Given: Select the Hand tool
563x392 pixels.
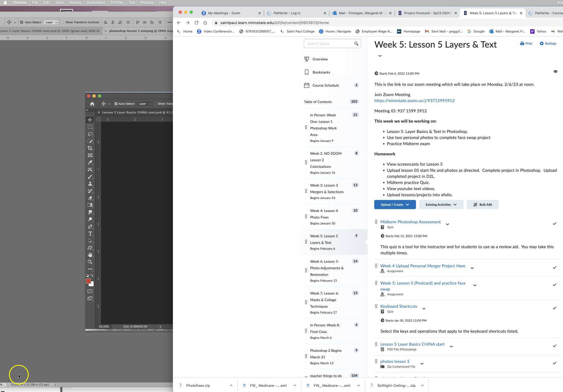Looking at the screenshot, I should click(90, 255).
